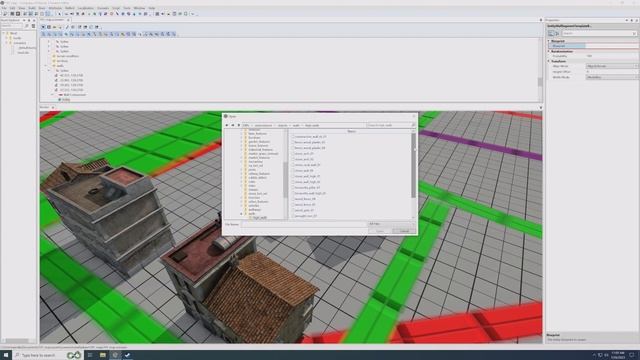Click the highlighted Blueprint property row
This screenshot has height=360, width=640.
[x=594, y=46]
